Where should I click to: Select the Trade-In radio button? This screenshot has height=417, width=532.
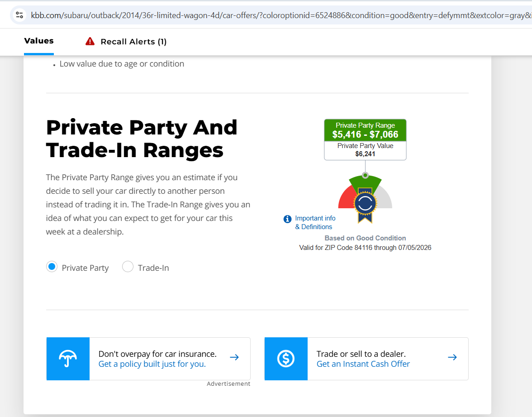pos(128,267)
